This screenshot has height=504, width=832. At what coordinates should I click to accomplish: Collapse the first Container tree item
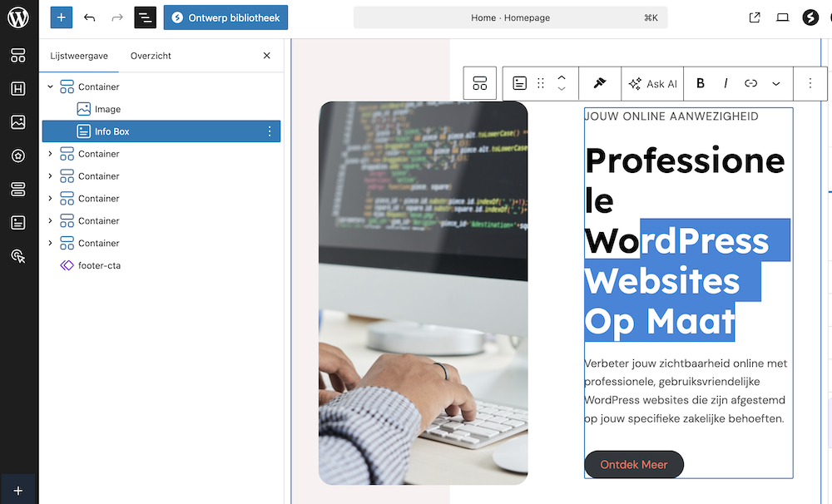pyautogui.click(x=51, y=86)
